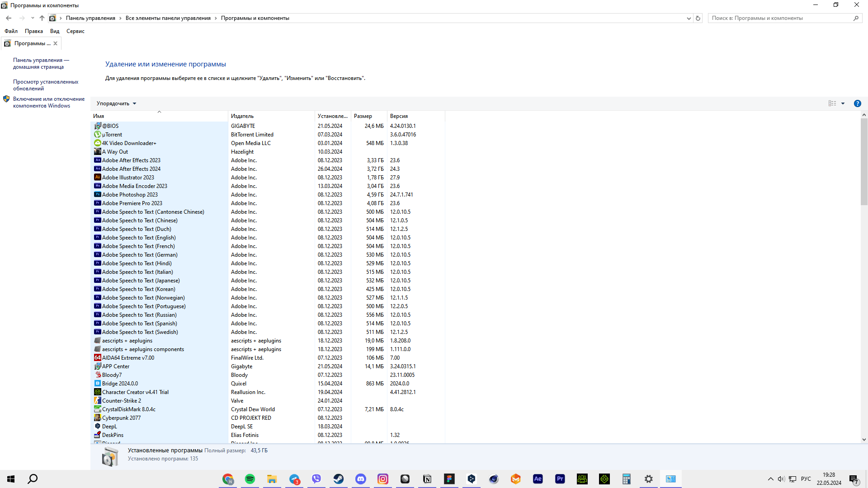868x488 pixels.
Task: Select the Adobe Photoshop 2023 icon
Action: click(97, 195)
